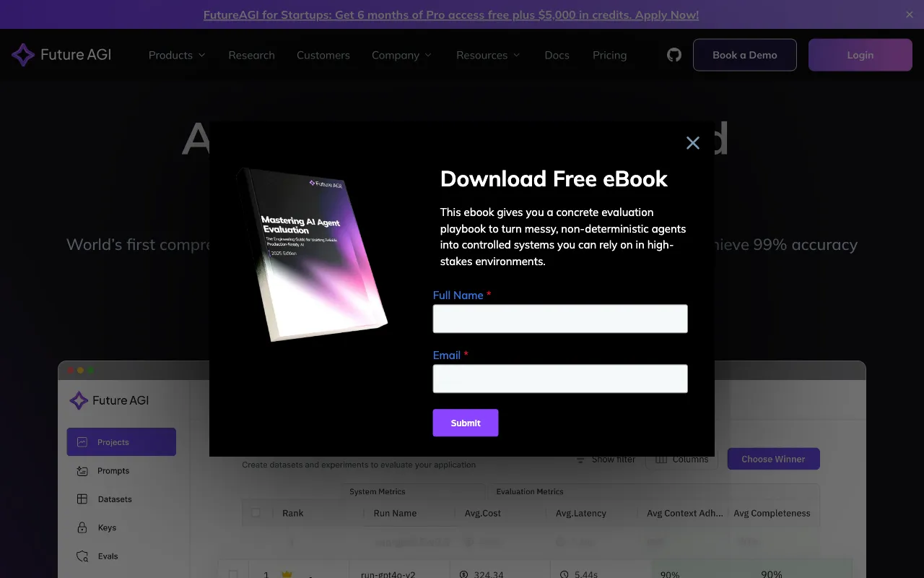Open the Pricing page
Viewport: 924px width, 578px height.
pyautogui.click(x=609, y=55)
